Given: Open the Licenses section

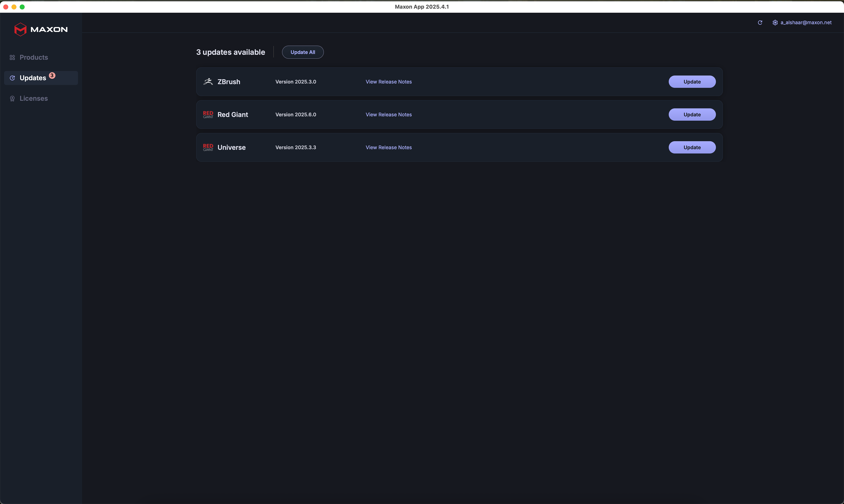Looking at the screenshot, I should [41, 98].
